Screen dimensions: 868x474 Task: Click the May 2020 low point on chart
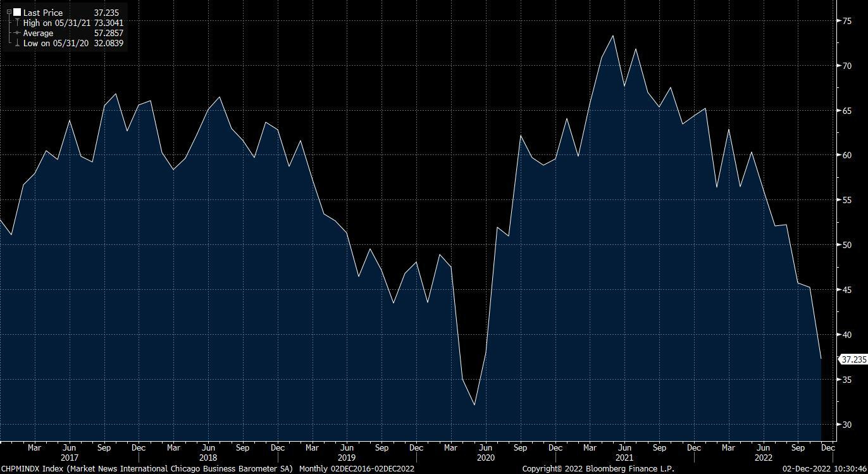coord(474,405)
